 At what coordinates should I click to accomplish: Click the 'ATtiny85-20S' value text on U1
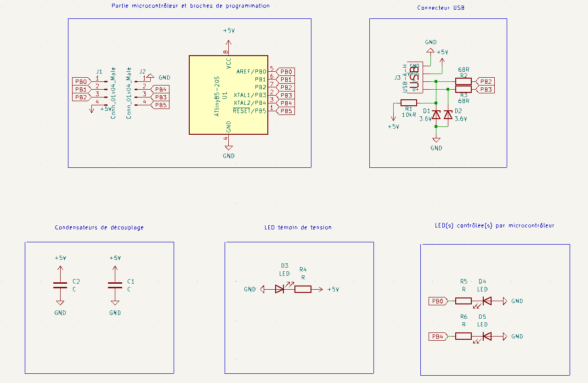point(217,97)
